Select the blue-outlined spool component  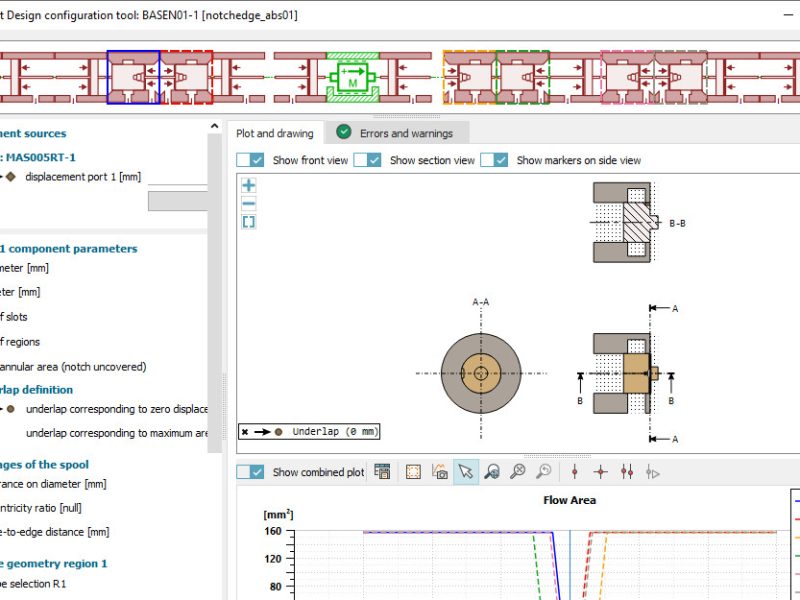(133, 77)
